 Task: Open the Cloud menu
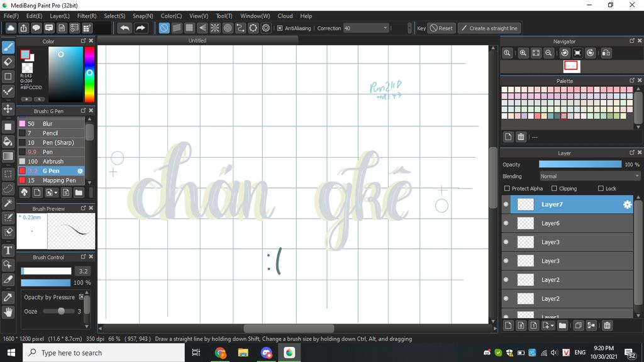point(285,16)
